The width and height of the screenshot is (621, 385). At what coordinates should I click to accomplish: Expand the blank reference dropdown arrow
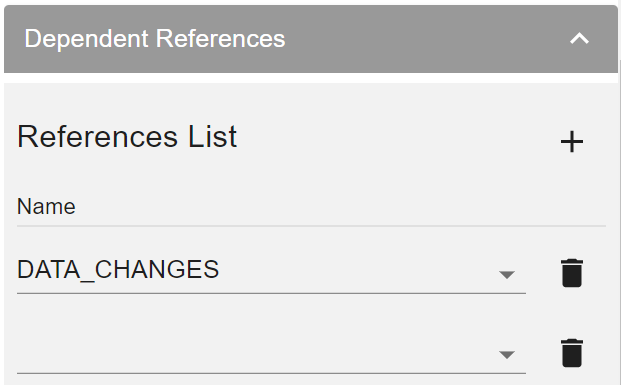[507, 355]
